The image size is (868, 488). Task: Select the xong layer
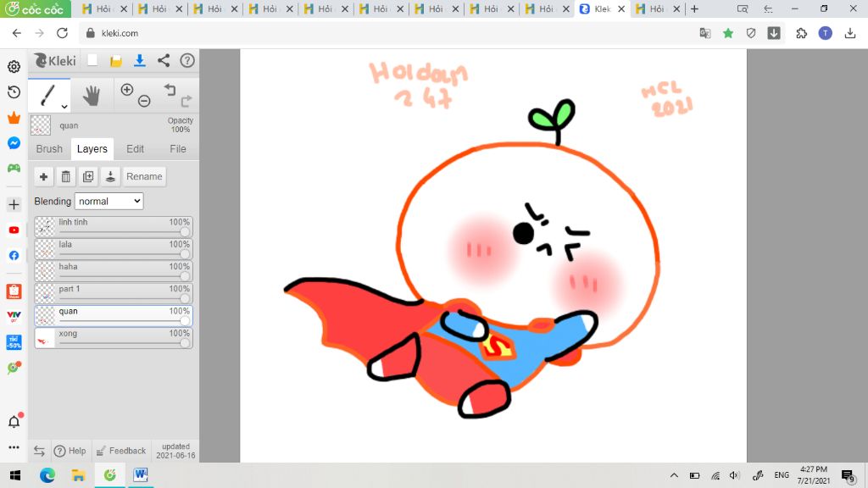[x=114, y=338]
